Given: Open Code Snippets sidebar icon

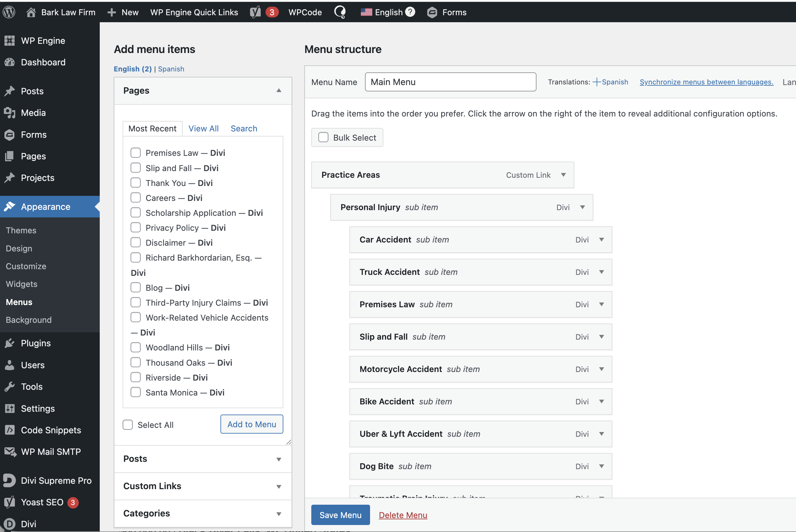Looking at the screenshot, I should pyautogui.click(x=10, y=430).
